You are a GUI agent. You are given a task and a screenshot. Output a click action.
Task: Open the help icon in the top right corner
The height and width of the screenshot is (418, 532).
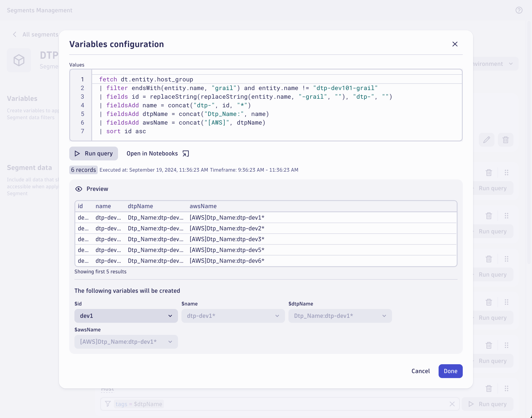pos(519,10)
